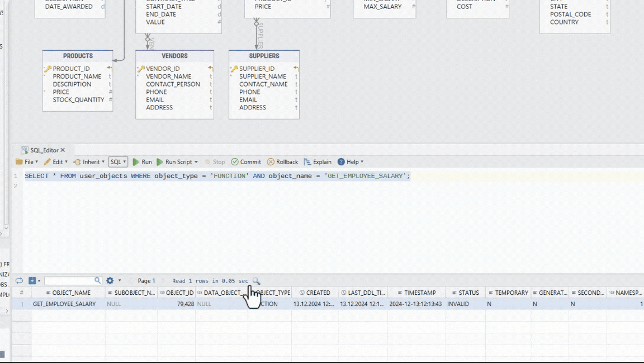The height and width of the screenshot is (363, 644).
Task: Select VENDOR_NAME column in VENDORS
Action: [x=168, y=77]
